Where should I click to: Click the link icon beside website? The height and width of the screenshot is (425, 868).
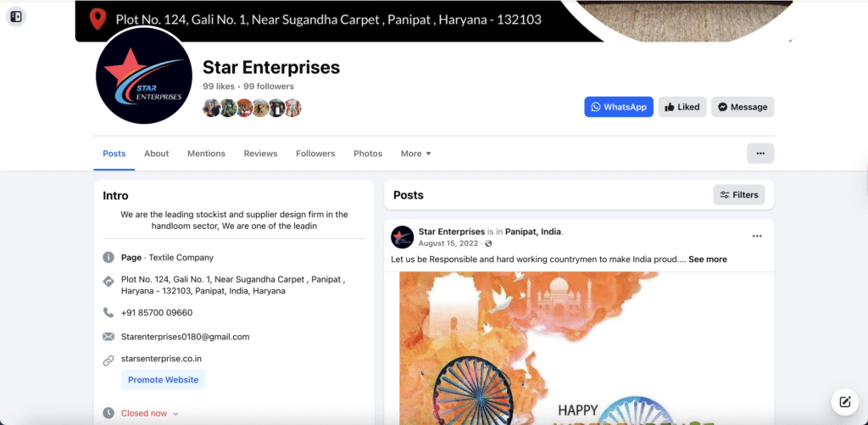click(108, 361)
